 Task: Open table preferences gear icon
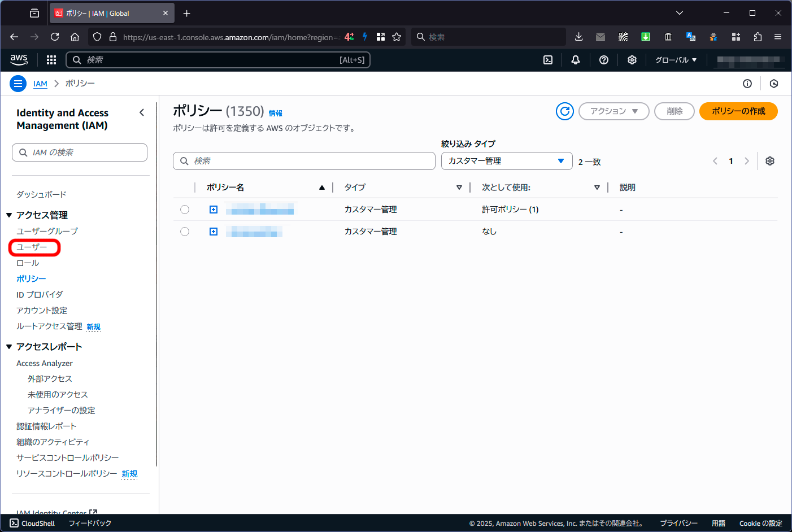coord(769,161)
